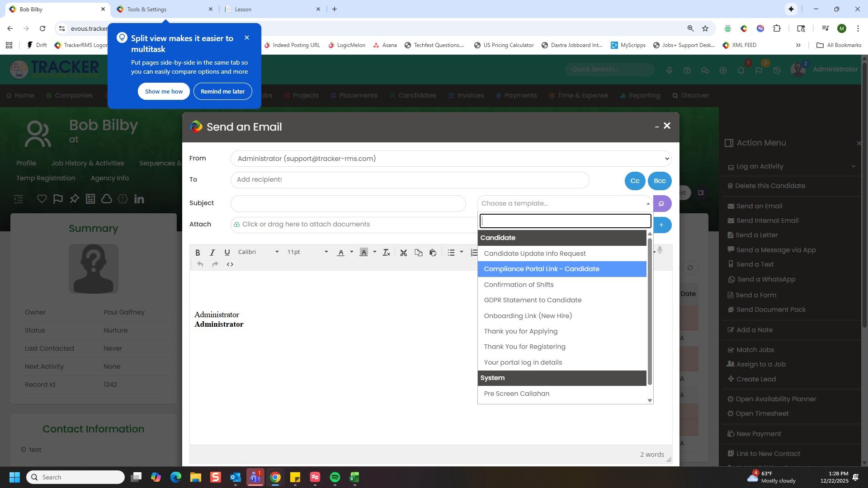Click the copy icon in editor toolbar

pos(418,253)
